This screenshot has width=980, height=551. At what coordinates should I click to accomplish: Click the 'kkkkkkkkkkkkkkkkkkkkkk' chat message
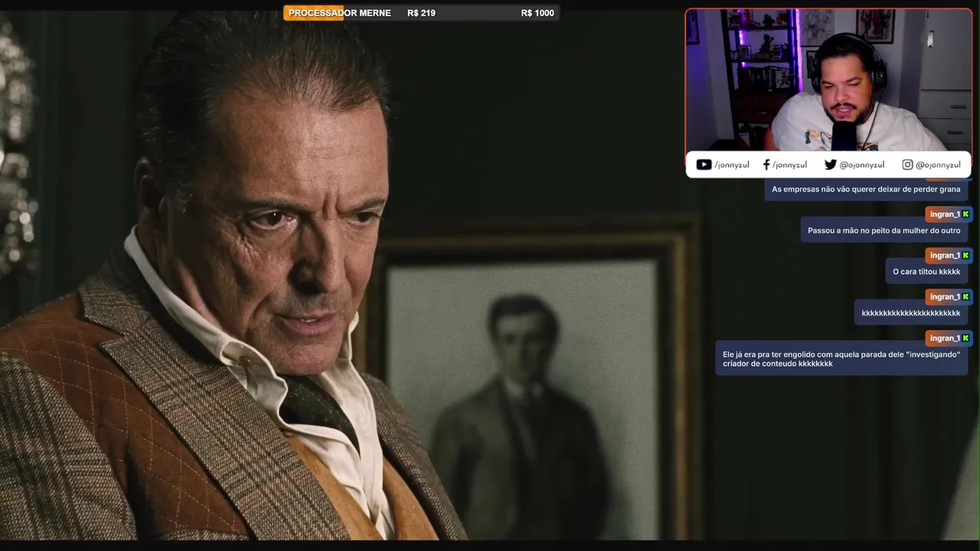coord(910,313)
